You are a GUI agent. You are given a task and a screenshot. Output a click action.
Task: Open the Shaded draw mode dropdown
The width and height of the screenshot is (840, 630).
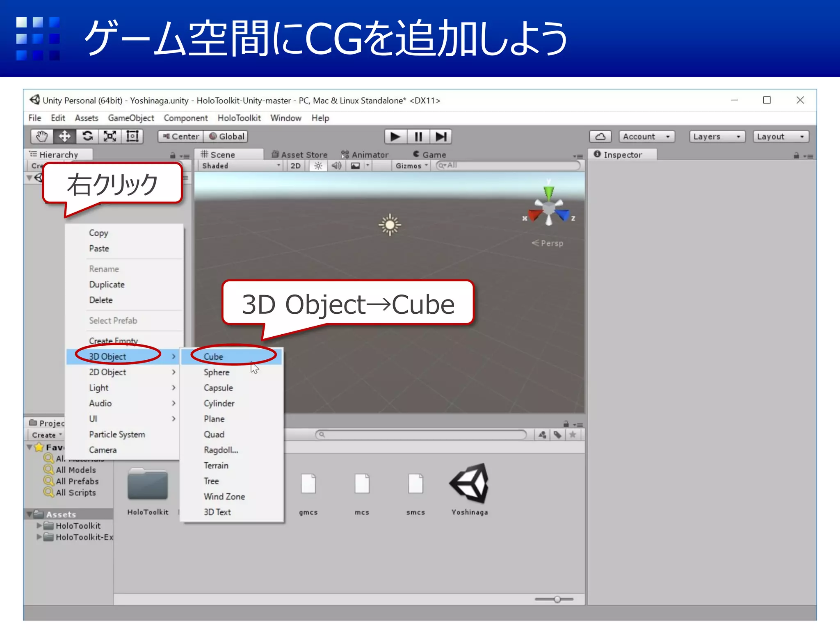pos(241,166)
